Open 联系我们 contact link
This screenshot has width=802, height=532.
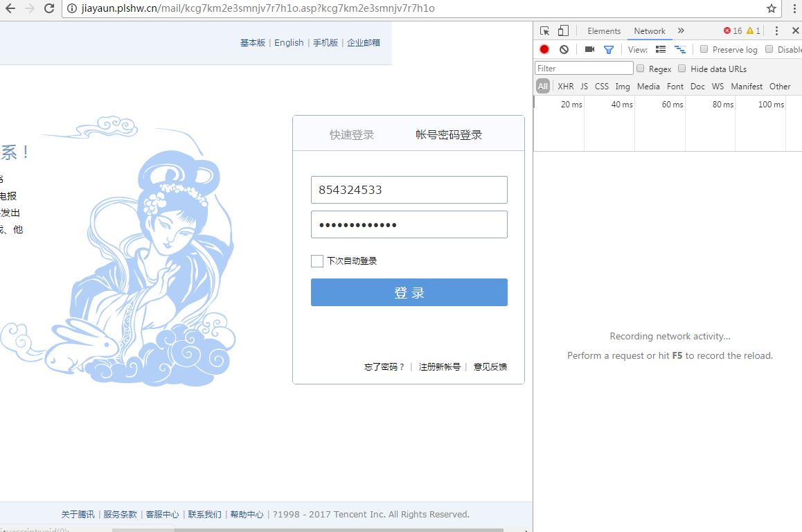(204, 514)
